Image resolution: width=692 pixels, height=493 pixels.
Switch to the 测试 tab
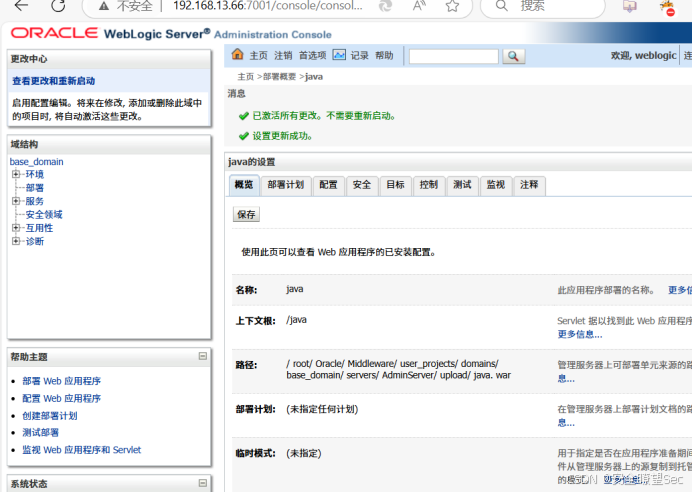coord(462,185)
